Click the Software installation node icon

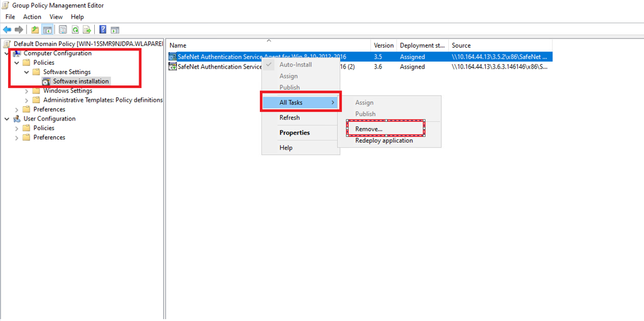pyautogui.click(x=46, y=82)
